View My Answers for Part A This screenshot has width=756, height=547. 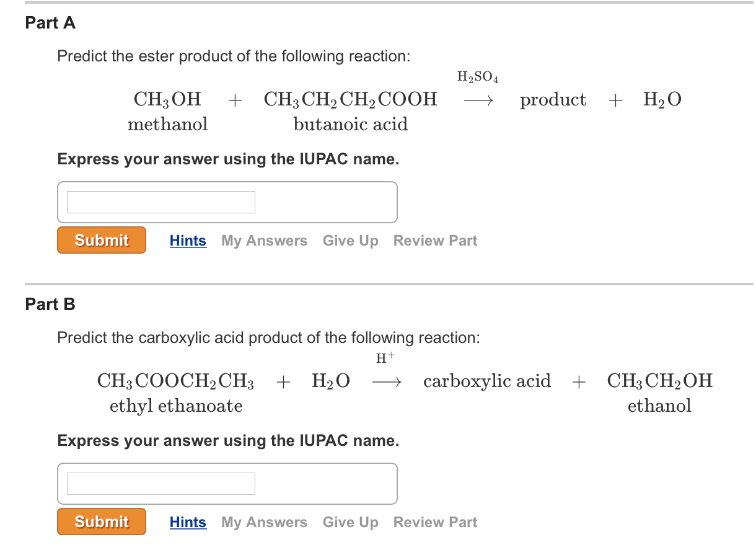tap(264, 241)
